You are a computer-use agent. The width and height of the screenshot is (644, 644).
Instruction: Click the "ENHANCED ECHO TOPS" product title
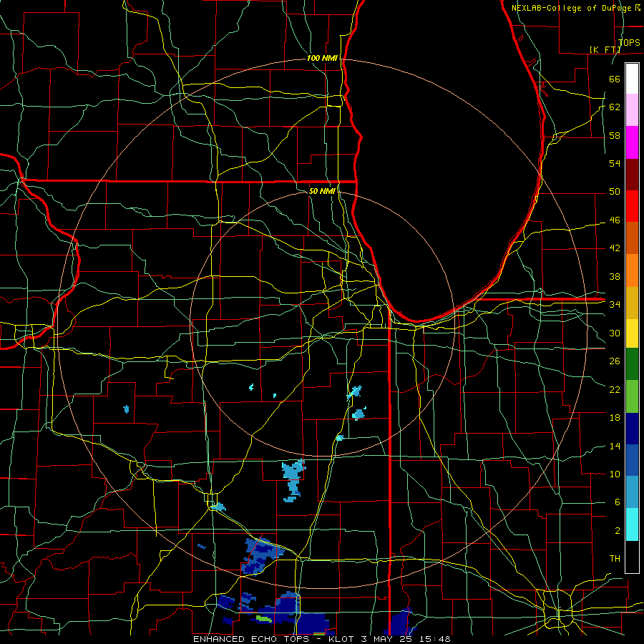click(x=250, y=639)
